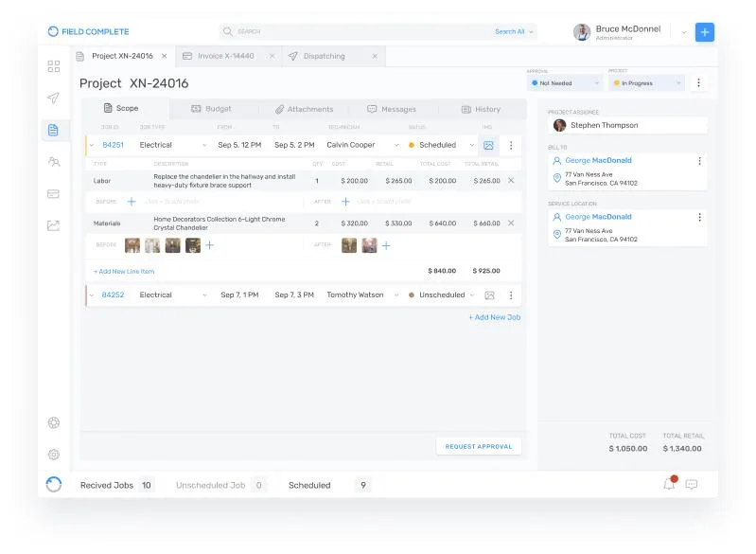Add another before photo to Materials item
Image resolution: width=756 pixels, height=554 pixels.
pos(210,245)
